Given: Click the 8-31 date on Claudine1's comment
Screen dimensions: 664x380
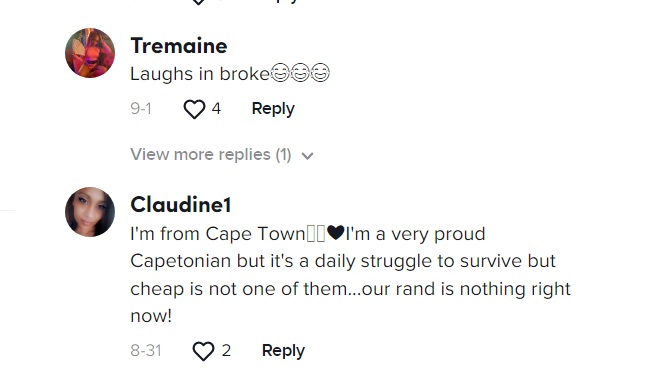Looking at the screenshot, I should tap(146, 351).
